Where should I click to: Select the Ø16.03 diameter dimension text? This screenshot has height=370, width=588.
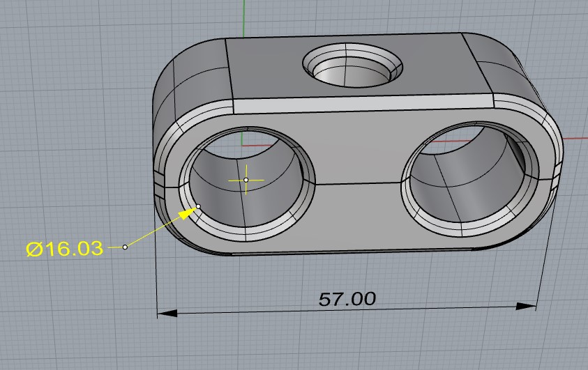64,249
